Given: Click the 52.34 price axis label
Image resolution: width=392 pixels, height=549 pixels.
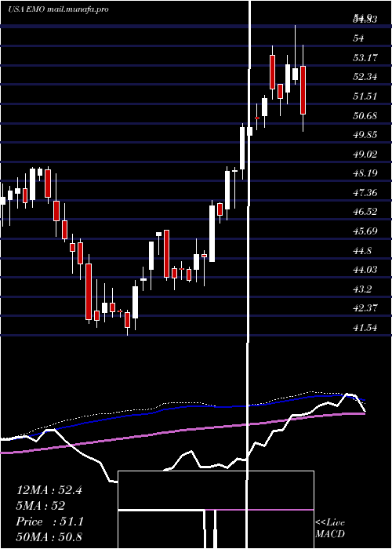Looking at the screenshot, I should point(365,77).
